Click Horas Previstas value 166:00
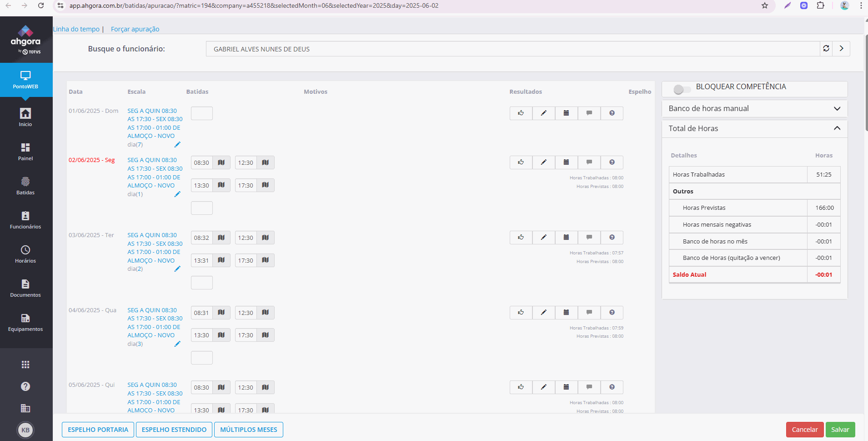 (824, 208)
